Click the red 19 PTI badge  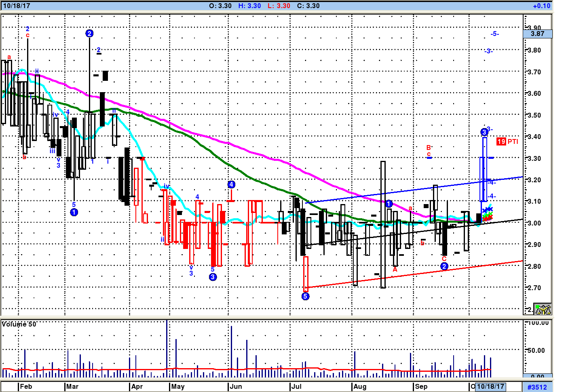pyautogui.click(x=507, y=141)
